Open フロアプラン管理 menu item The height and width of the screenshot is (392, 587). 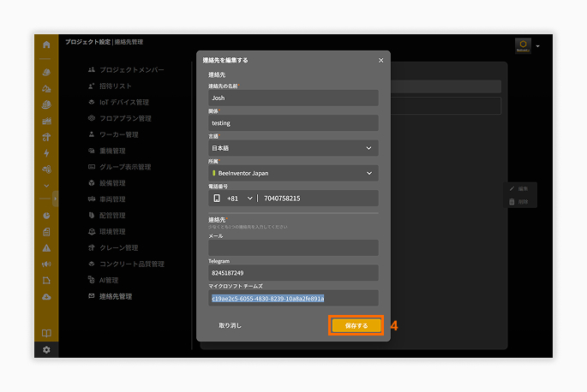(x=120, y=118)
